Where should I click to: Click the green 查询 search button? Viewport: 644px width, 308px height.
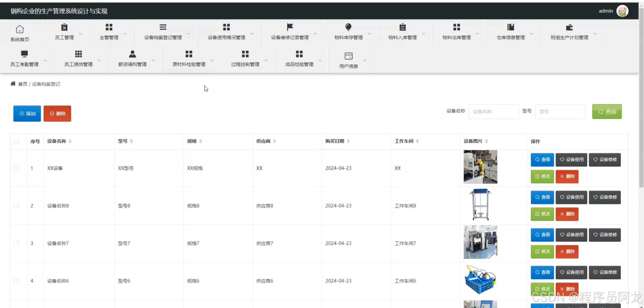607,112
